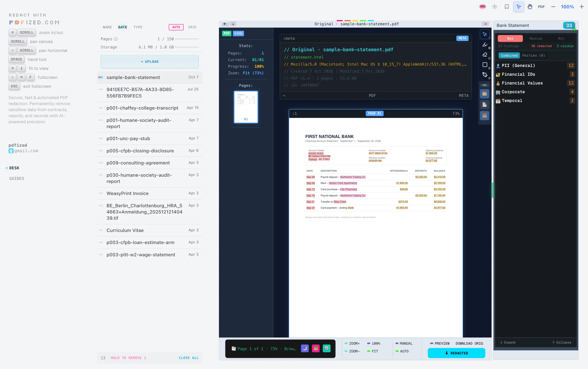Click the + UPLOAD button
This screenshot has height=369, width=588.
pos(150,62)
